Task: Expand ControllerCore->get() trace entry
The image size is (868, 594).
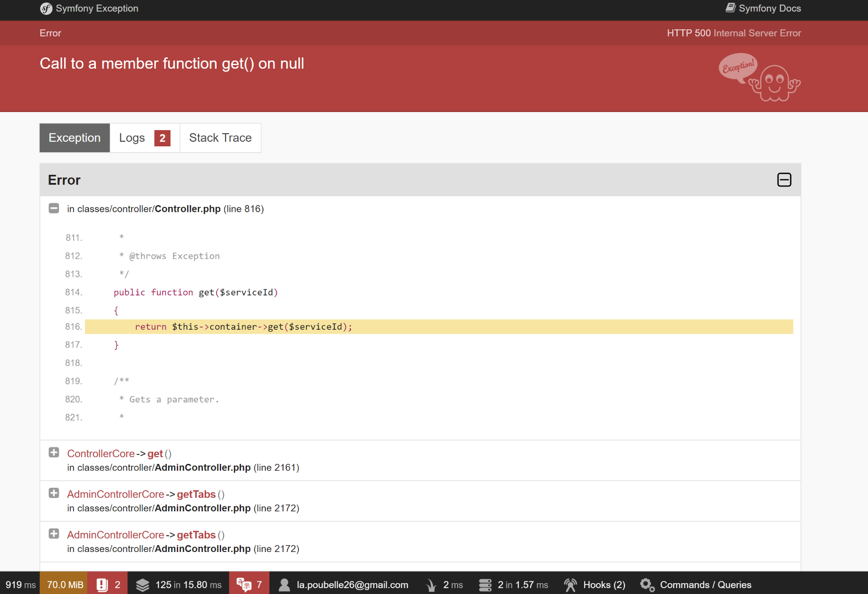Action: tap(54, 453)
